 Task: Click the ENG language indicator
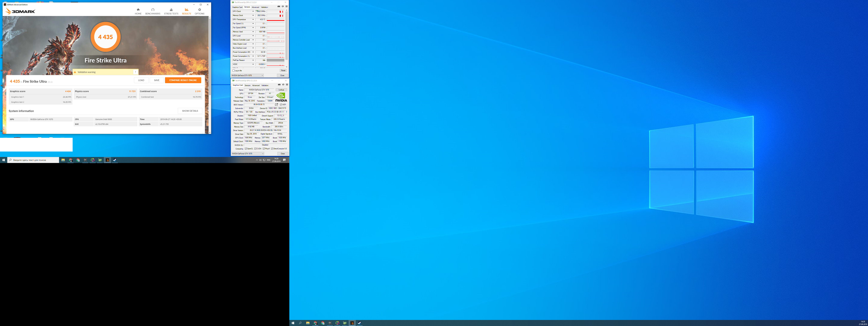tap(269, 160)
